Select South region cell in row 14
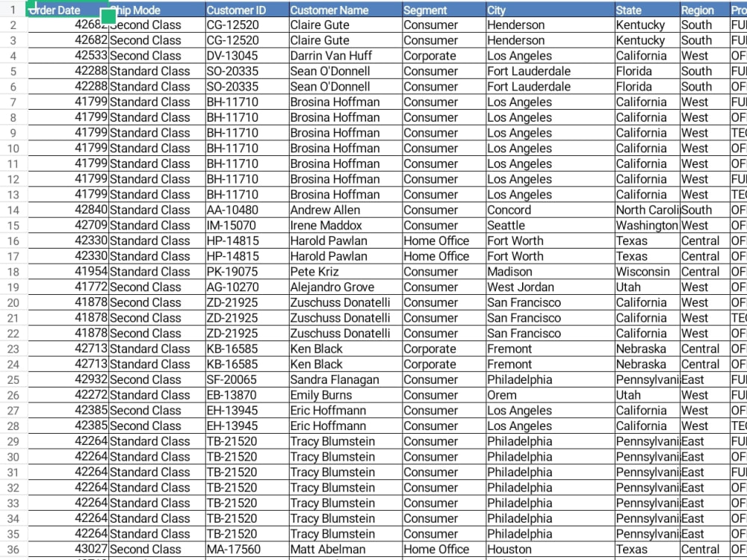 [x=705, y=210]
